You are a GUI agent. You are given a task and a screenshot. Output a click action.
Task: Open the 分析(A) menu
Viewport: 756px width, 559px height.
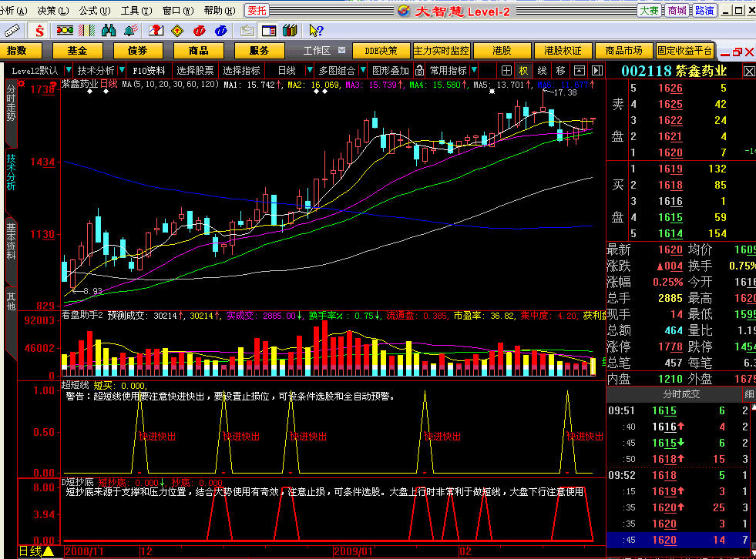click(14, 10)
